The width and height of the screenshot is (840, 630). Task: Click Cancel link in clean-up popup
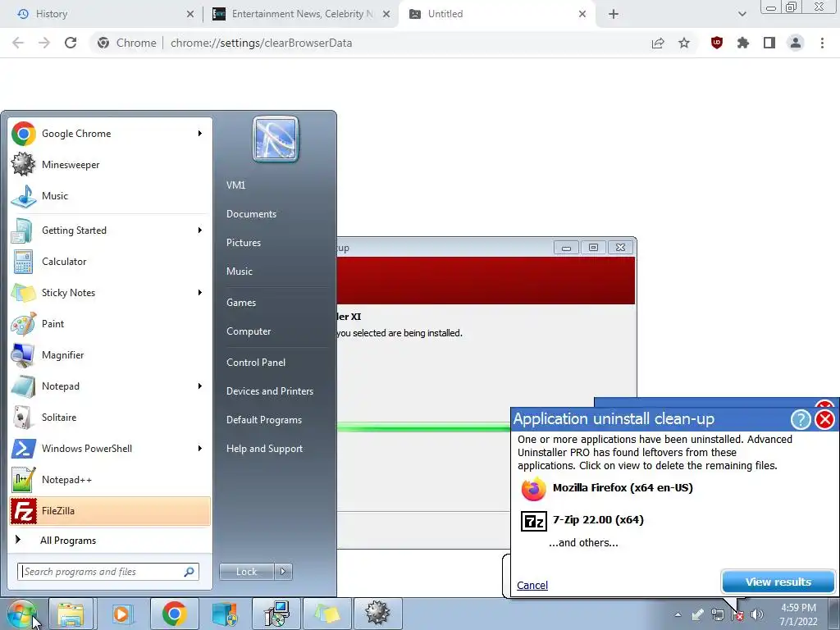click(x=532, y=585)
